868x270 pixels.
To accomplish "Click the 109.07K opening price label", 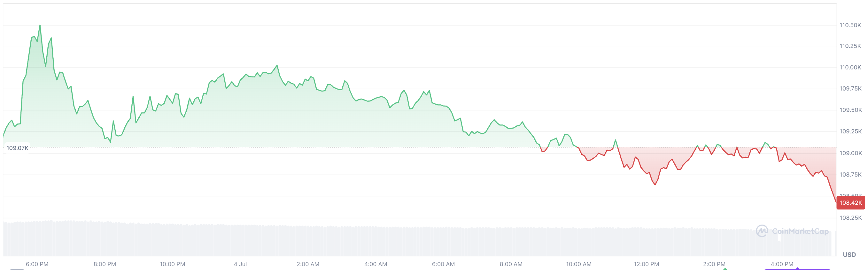I will [x=17, y=148].
